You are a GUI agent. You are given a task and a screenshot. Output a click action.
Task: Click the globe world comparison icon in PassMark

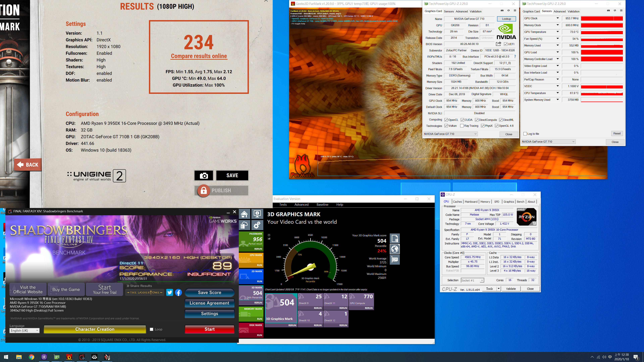(x=395, y=249)
